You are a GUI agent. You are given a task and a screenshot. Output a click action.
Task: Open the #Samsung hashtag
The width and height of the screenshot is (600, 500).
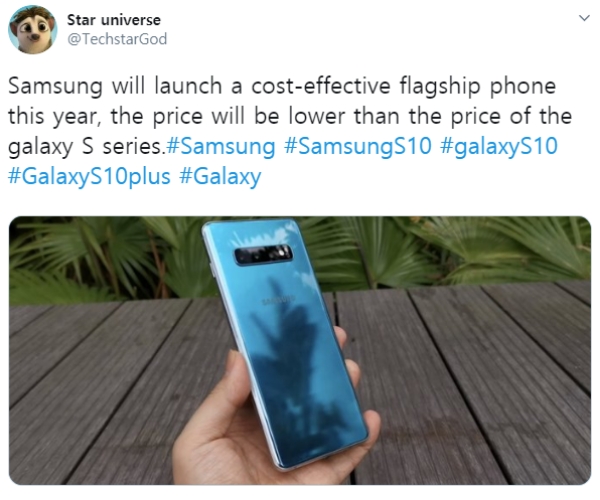pos(221,147)
